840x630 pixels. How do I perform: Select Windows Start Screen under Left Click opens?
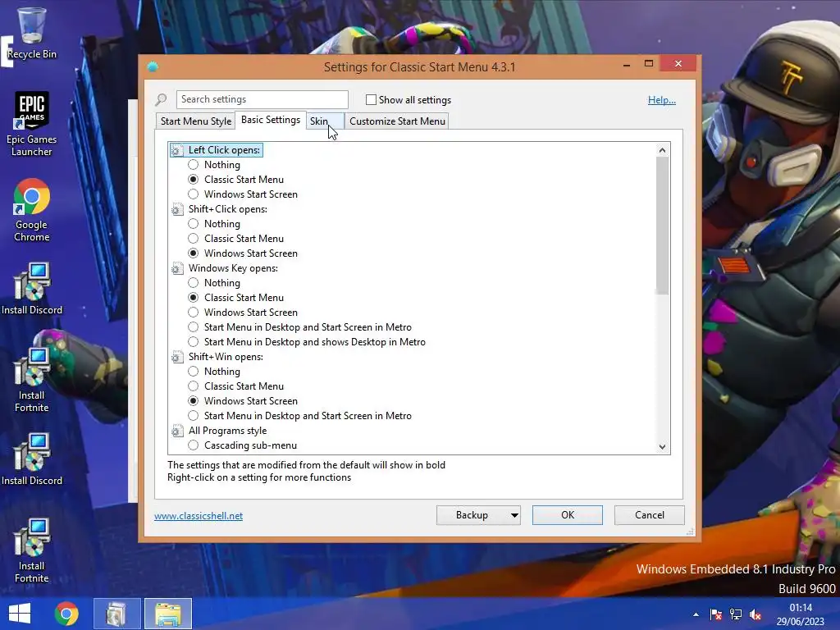coord(194,194)
